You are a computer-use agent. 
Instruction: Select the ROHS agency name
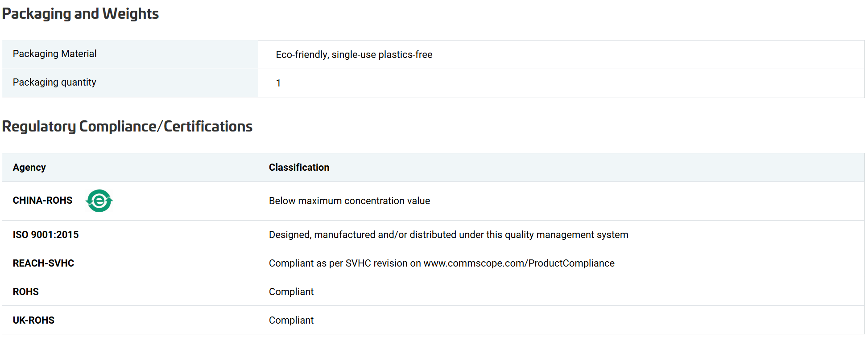25,292
